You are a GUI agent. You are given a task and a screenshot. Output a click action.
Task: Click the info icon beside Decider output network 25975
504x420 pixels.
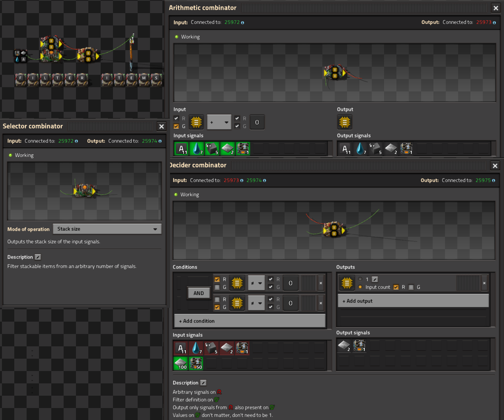[494, 180]
